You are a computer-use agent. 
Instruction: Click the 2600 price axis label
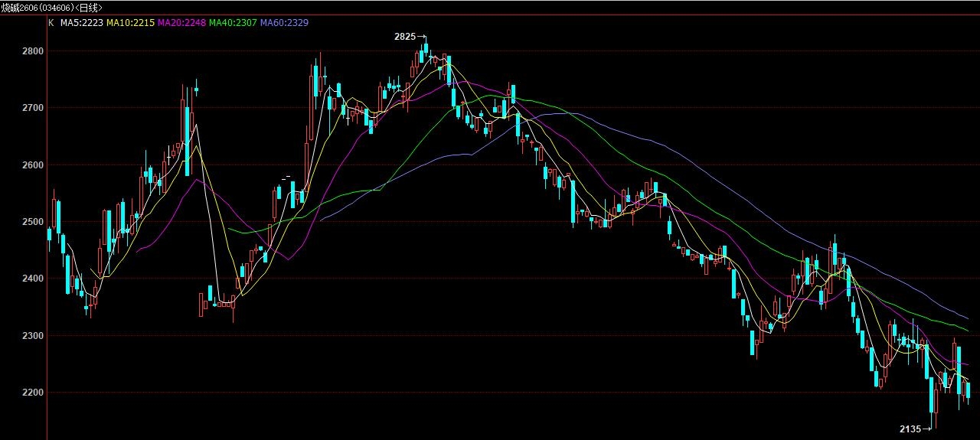point(22,165)
